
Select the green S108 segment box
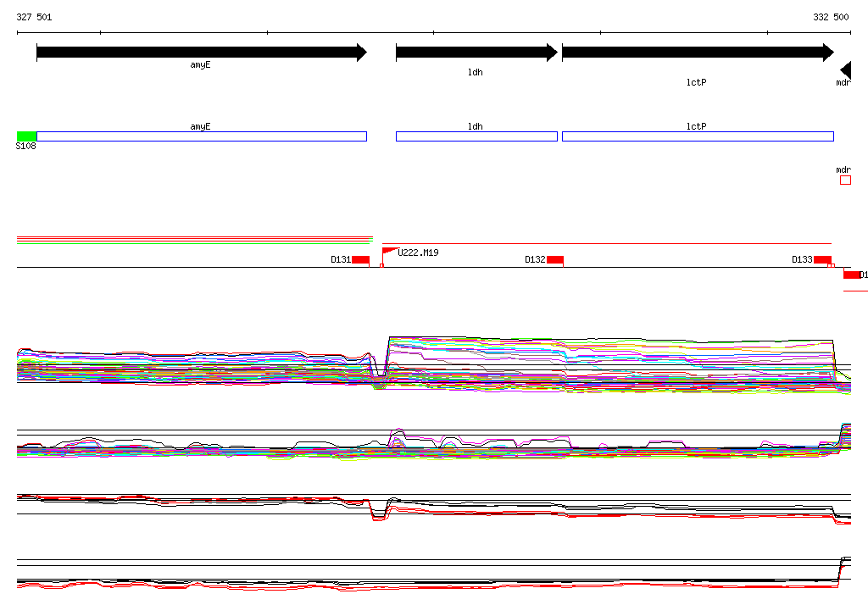pos(26,136)
